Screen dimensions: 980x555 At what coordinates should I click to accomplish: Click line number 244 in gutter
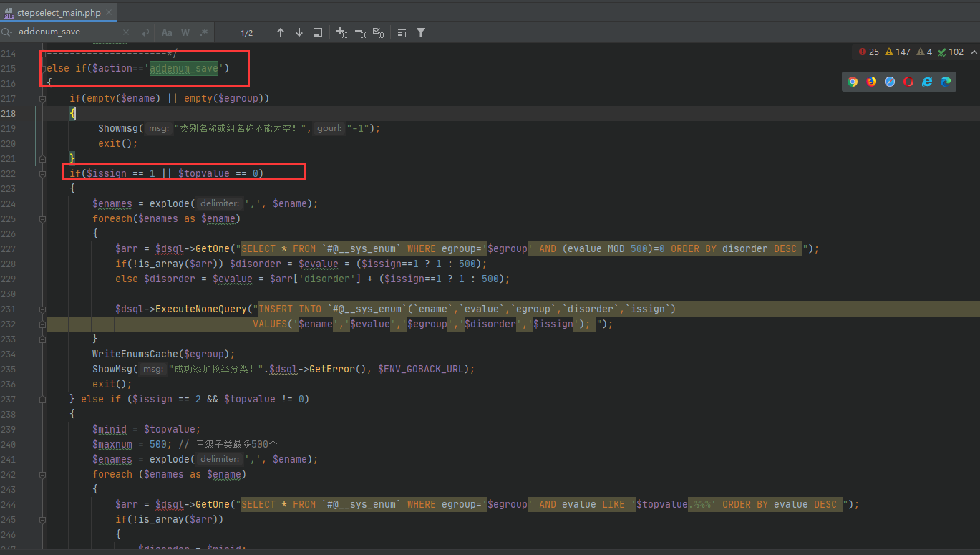tap(9, 504)
